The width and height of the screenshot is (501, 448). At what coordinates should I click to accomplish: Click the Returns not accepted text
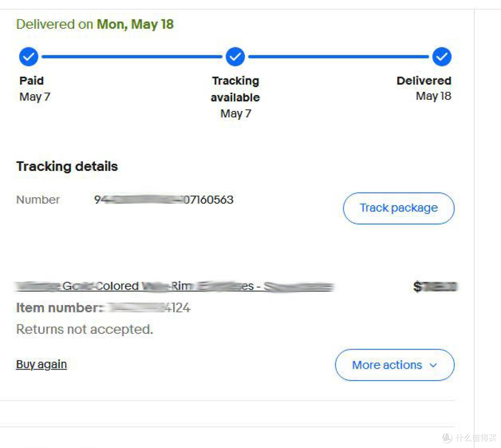click(x=85, y=329)
